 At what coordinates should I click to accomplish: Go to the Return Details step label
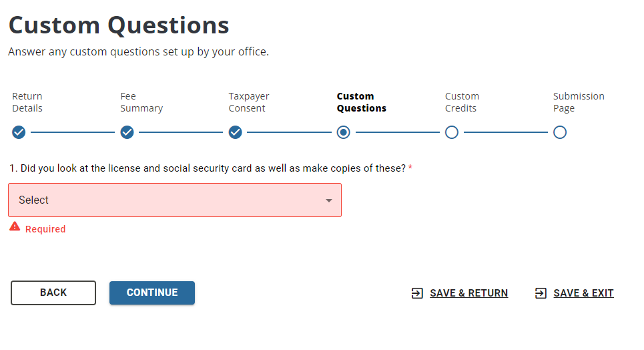point(27,102)
